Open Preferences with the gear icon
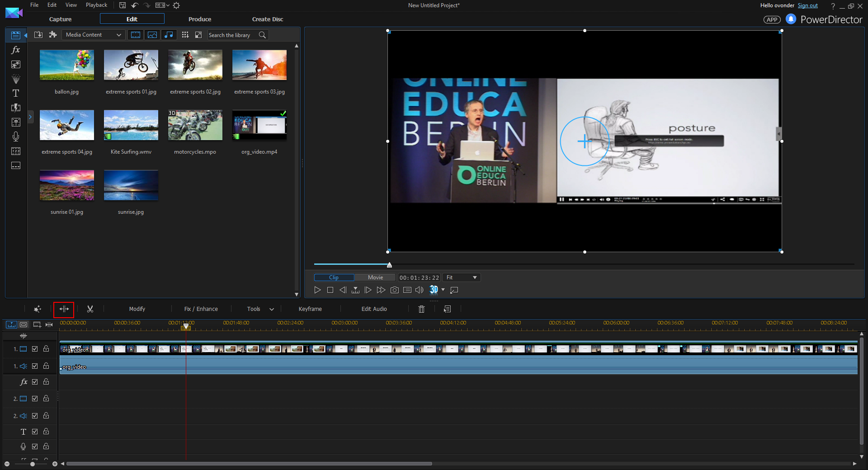The width and height of the screenshot is (868, 470). pyautogui.click(x=176, y=5)
